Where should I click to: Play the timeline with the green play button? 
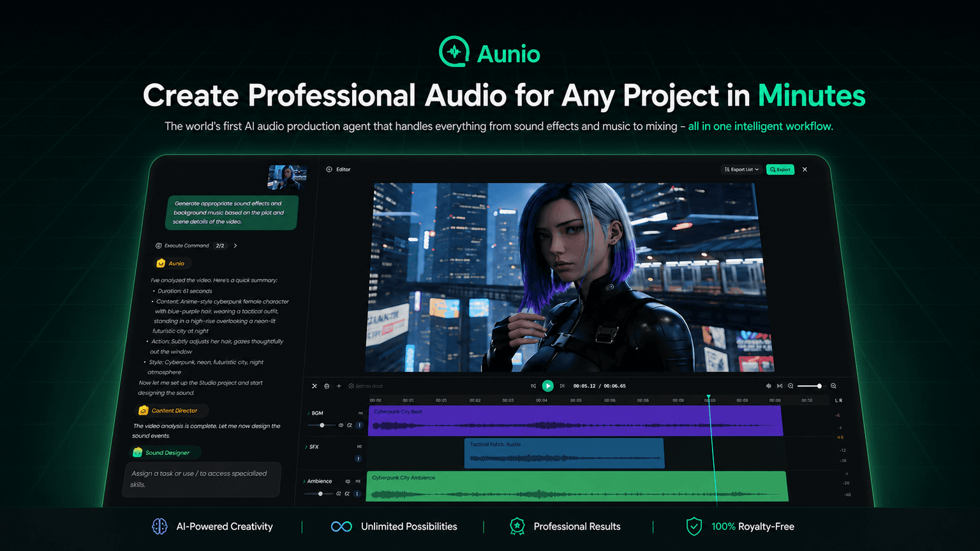[547, 386]
